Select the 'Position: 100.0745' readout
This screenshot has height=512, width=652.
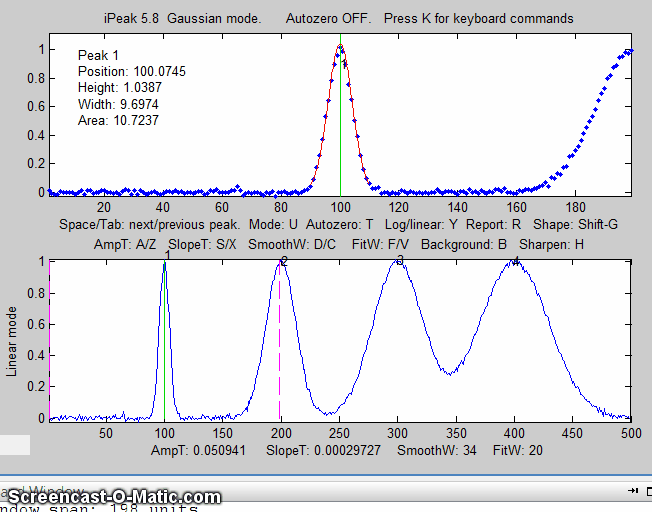click(131, 72)
